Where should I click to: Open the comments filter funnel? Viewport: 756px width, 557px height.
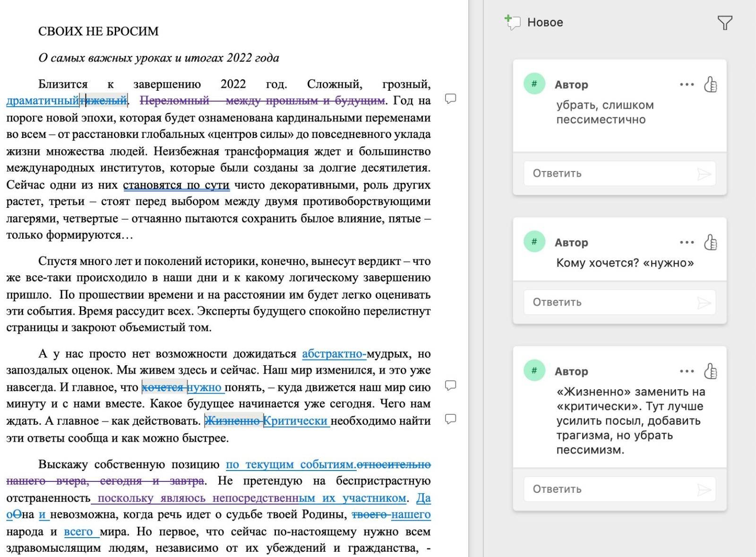click(x=724, y=23)
